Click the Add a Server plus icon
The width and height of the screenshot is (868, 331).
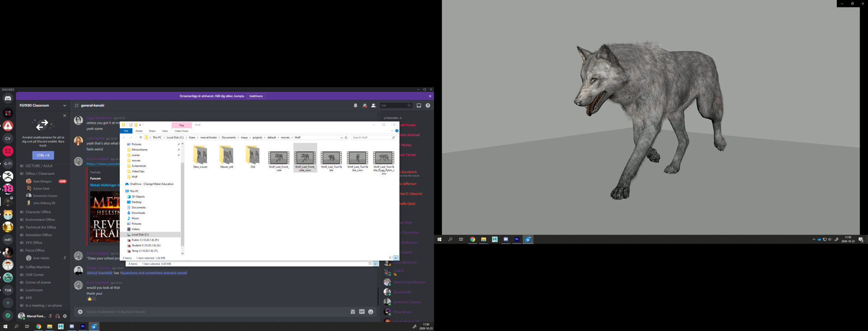click(x=8, y=303)
